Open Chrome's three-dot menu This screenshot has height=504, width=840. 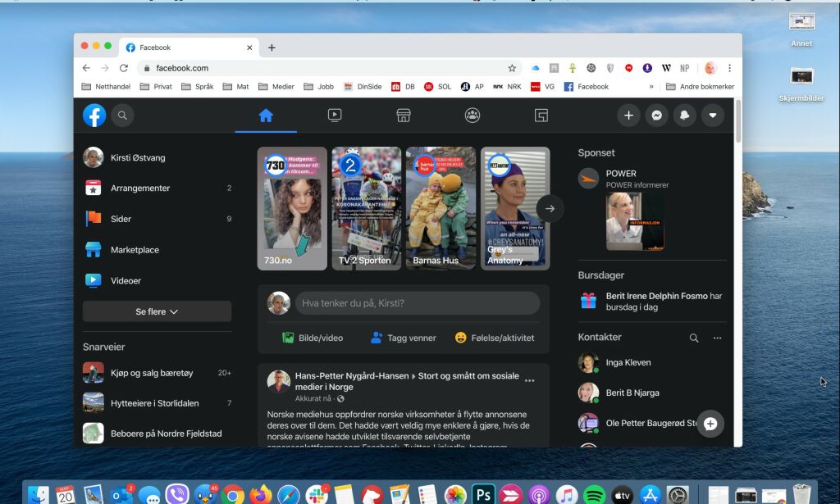click(729, 68)
